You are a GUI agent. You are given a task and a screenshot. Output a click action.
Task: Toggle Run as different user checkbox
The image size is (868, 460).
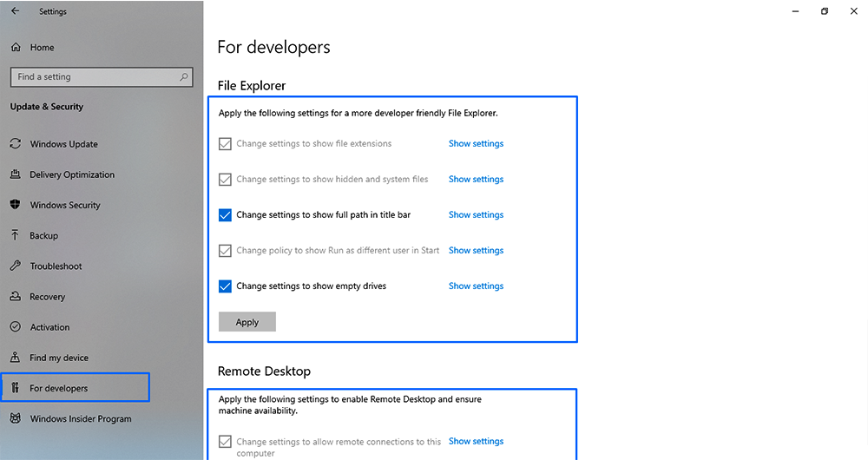[x=225, y=251]
